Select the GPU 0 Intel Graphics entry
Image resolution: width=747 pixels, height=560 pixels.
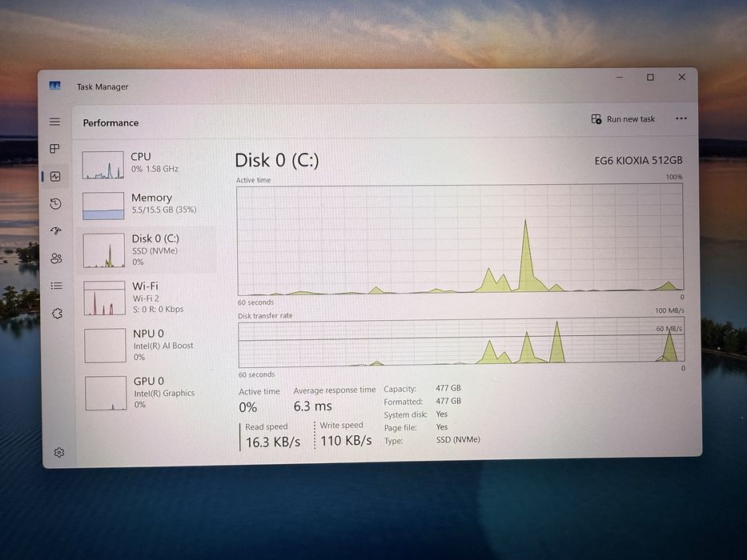[147, 393]
